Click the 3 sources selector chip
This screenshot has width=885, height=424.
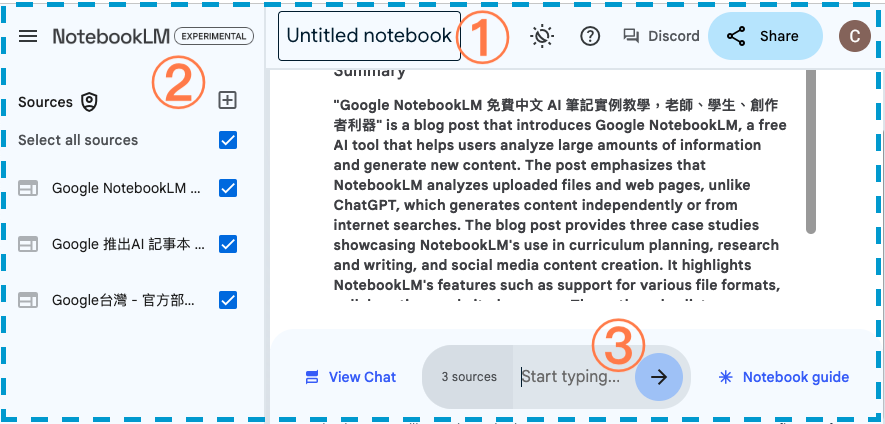tap(469, 377)
